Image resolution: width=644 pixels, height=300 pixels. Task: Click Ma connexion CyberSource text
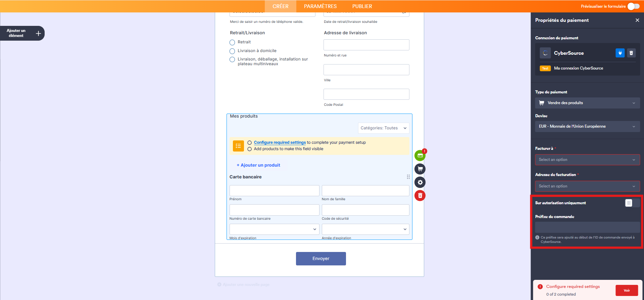pyautogui.click(x=579, y=68)
